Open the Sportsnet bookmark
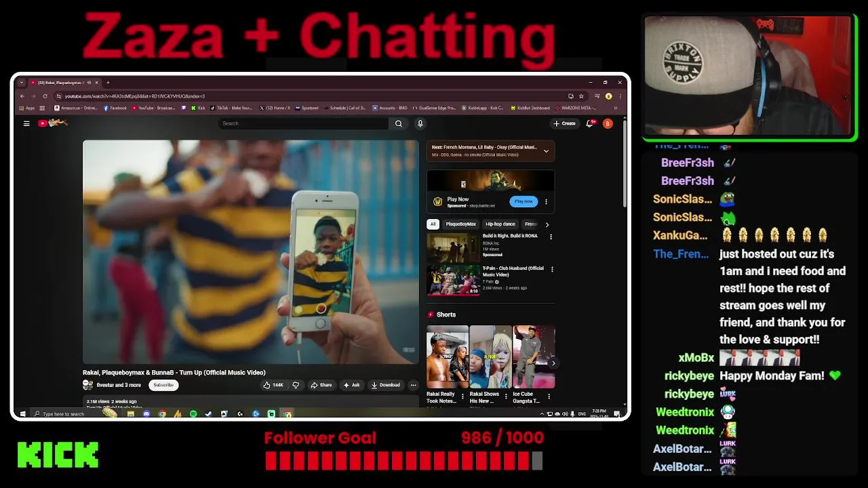The height and width of the screenshot is (488, 868). [x=307, y=108]
